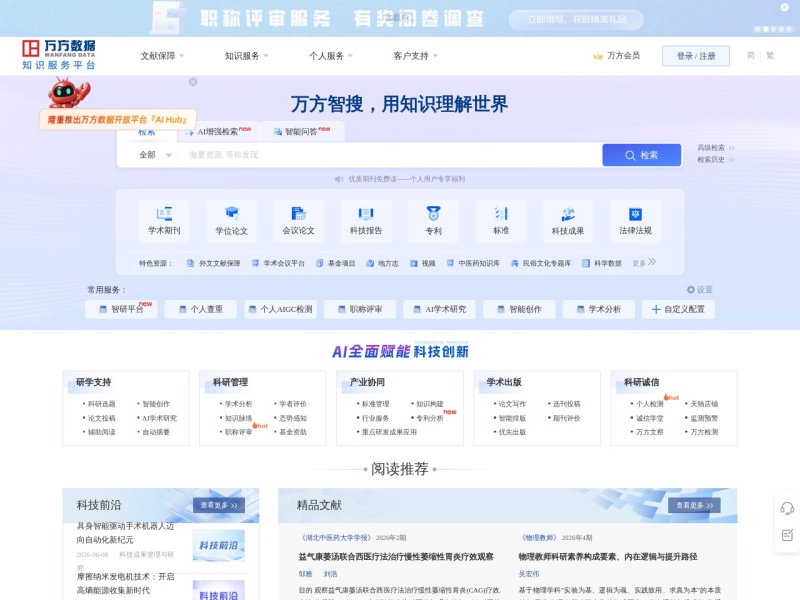Open 专利分析 under 产业协同
The image size is (800, 600).
coord(430,418)
